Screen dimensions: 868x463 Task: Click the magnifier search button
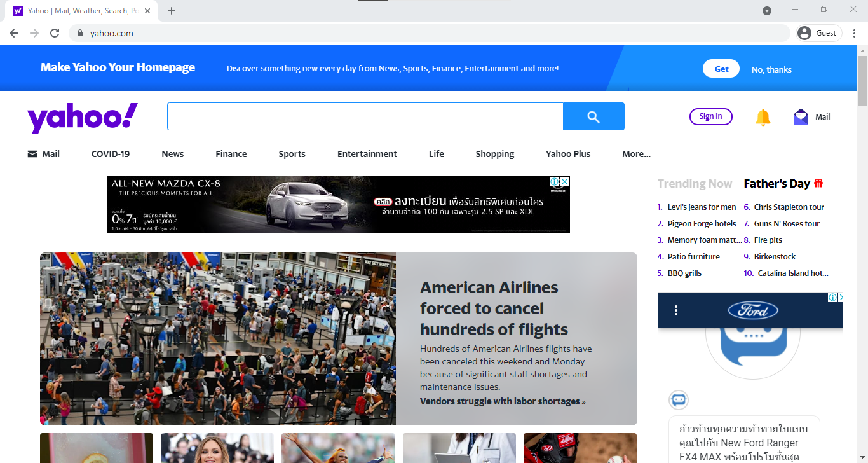(x=593, y=116)
